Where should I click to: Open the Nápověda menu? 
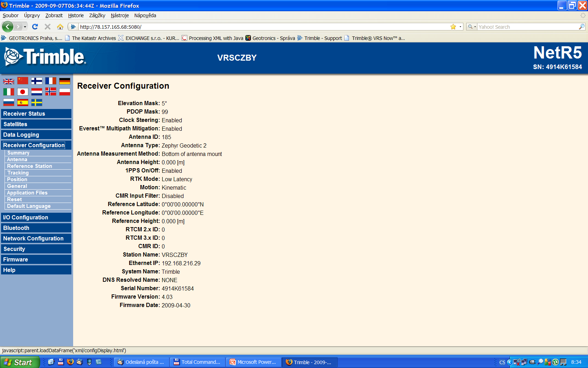[x=145, y=15]
